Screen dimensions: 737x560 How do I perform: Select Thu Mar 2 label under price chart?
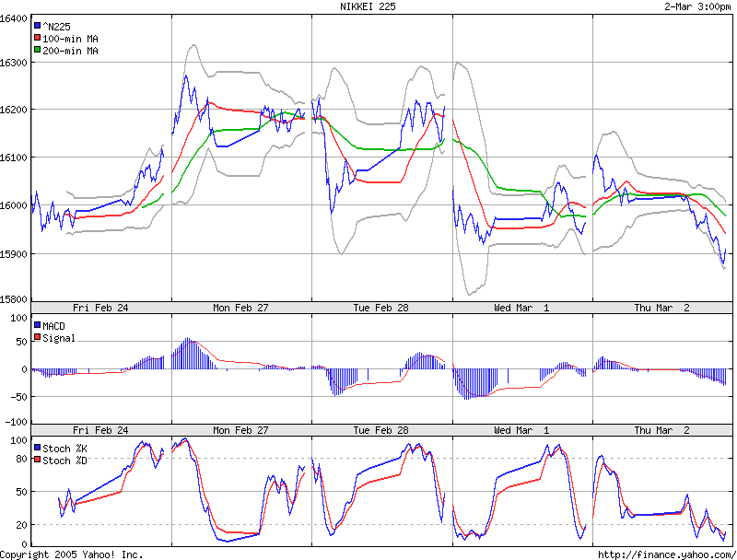pos(661,308)
